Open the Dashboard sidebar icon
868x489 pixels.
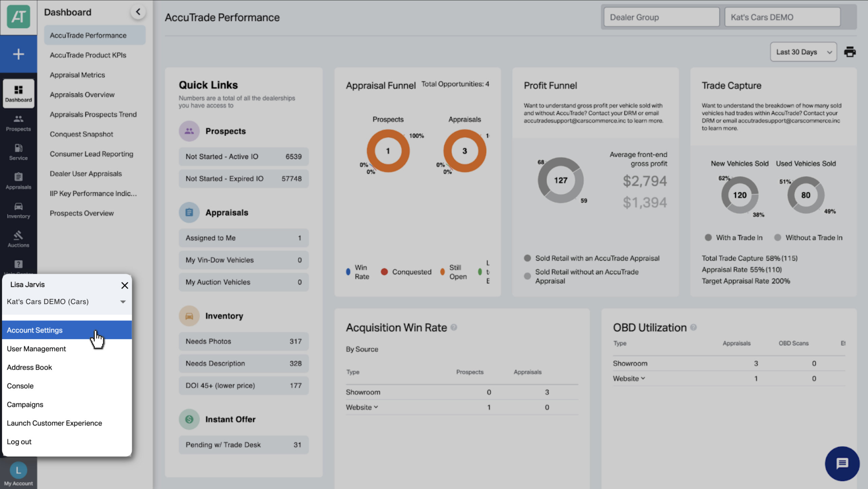[x=18, y=94]
